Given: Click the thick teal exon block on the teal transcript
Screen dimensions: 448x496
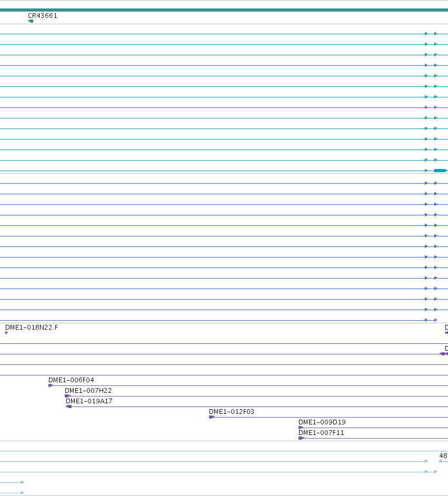Looking at the screenshot, I should tap(441, 171).
